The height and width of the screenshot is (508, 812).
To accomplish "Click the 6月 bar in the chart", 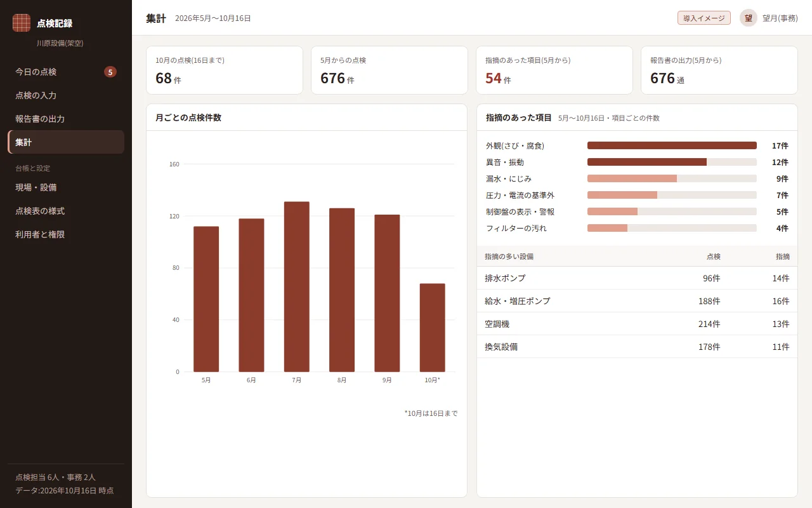I will point(251,295).
